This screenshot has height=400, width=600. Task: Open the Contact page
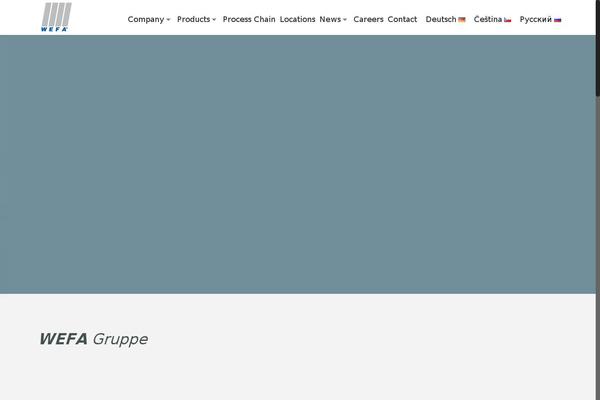402,19
